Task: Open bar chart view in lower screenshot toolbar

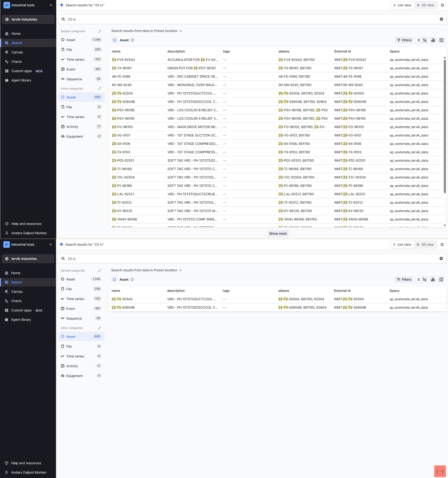Action: (x=433, y=280)
